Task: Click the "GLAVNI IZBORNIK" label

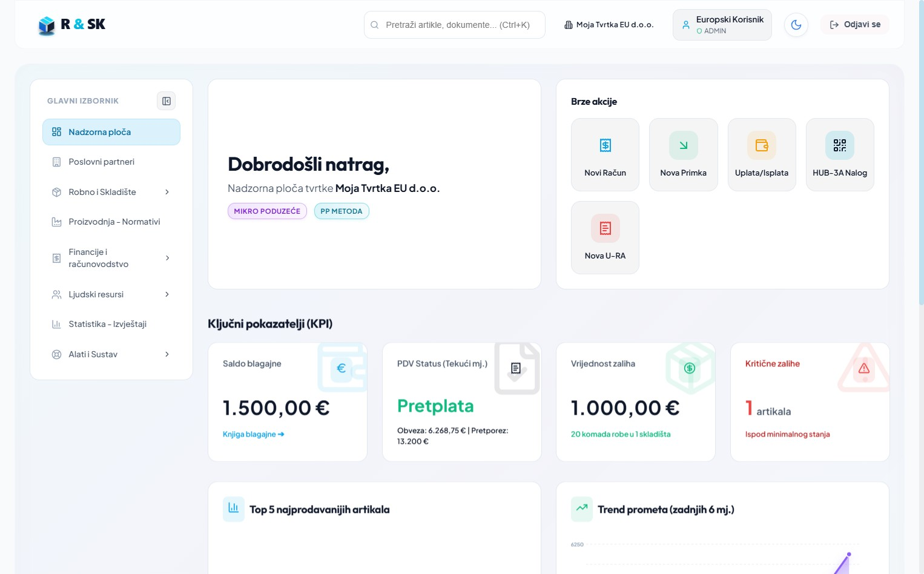Action: click(x=83, y=101)
